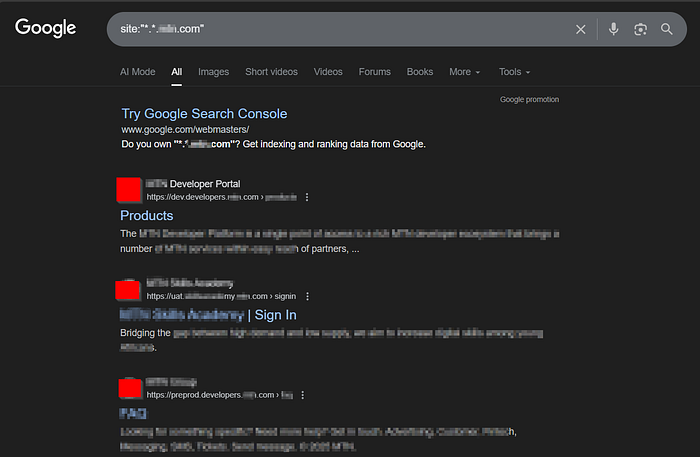Click favicon of preprod.developers result

pyautogui.click(x=130, y=388)
